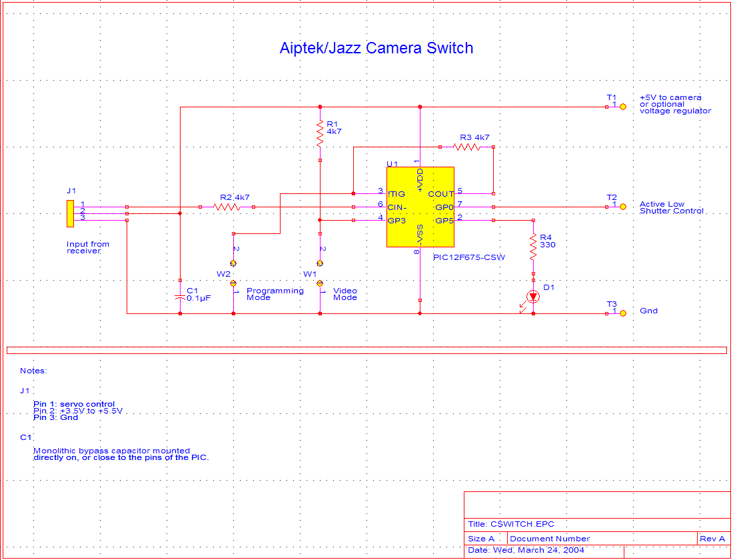Viewport: 733px width, 560px height.
Task: Click the 'GP3' pin label
Action: tap(396, 221)
